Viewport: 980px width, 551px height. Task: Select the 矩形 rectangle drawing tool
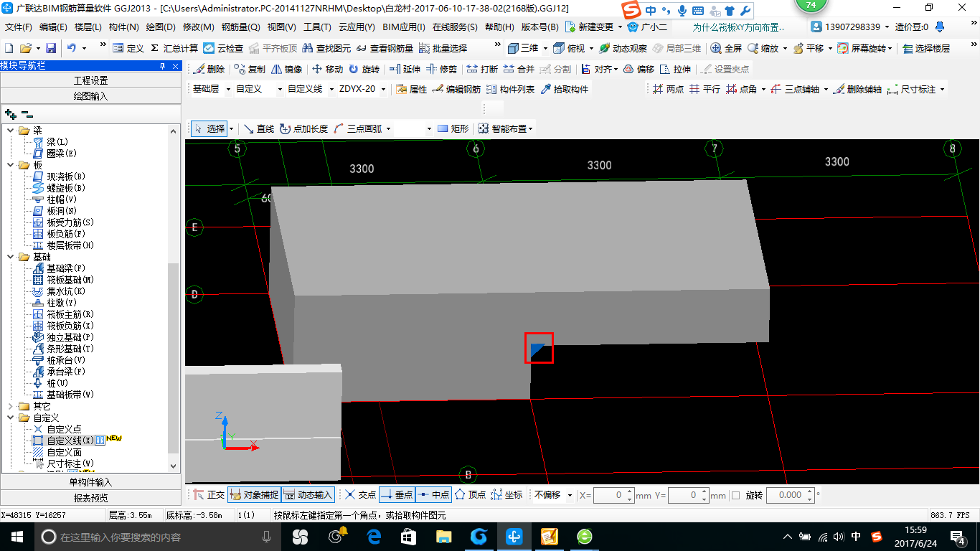[453, 129]
